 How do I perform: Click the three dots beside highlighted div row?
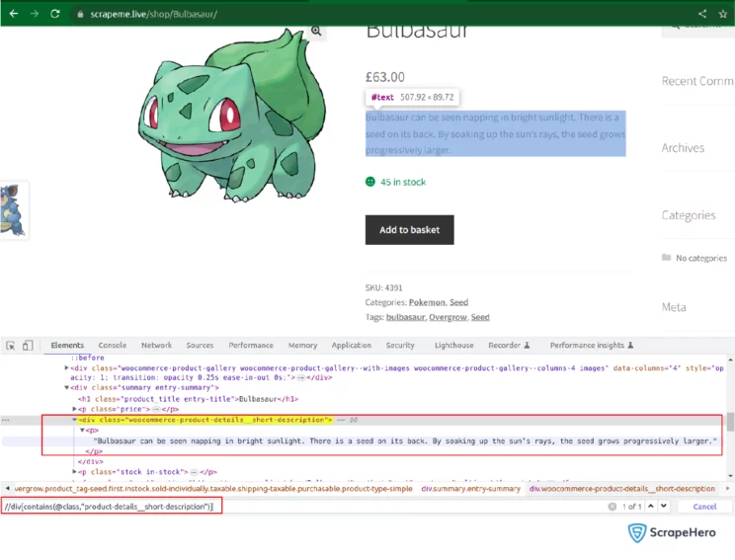pos(6,420)
